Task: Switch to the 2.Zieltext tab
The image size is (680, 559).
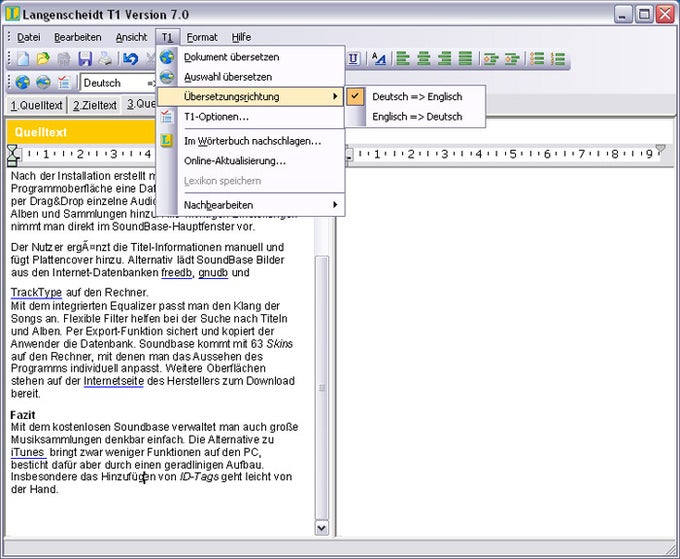Action: (95, 105)
